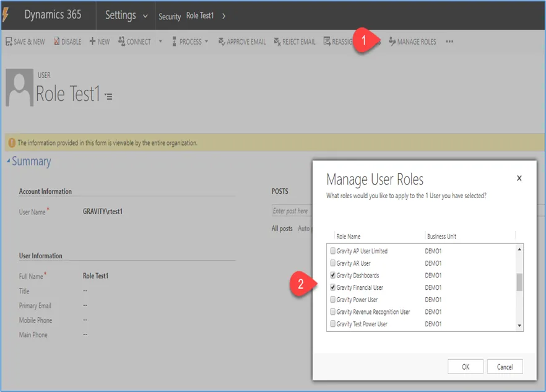546x392 pixels.
Task: Click the Reject Email icon
Action: pyautogui.click(x=277, y=42)
